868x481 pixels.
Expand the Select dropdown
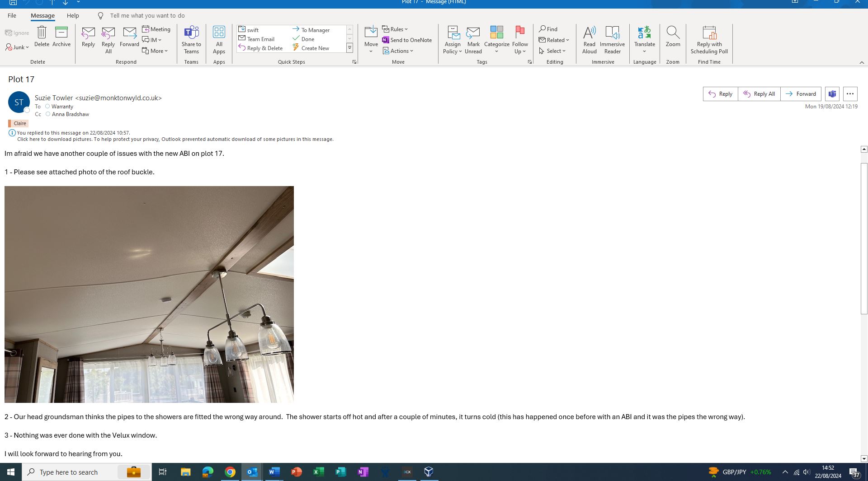pos(552,51)
